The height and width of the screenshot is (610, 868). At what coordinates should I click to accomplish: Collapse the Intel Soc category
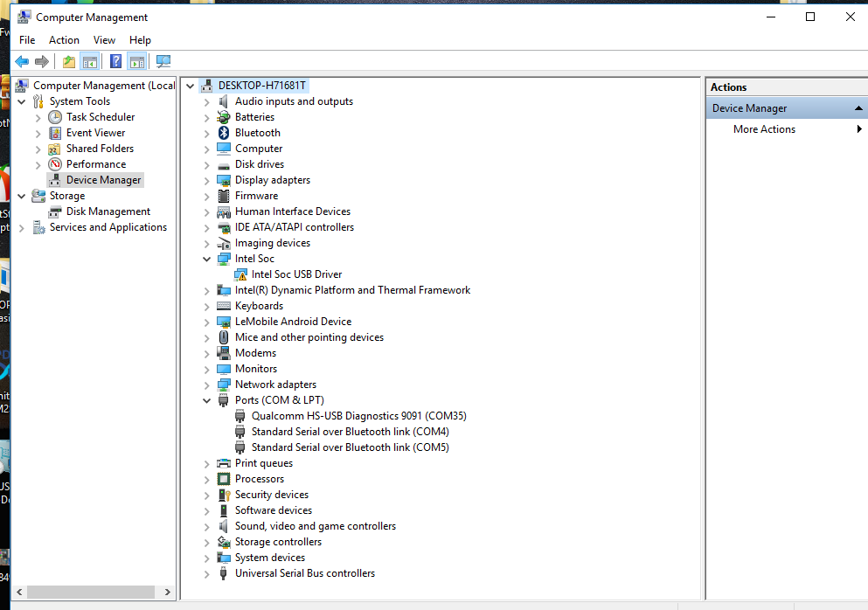pyautogui.click(x=207, y=259)
